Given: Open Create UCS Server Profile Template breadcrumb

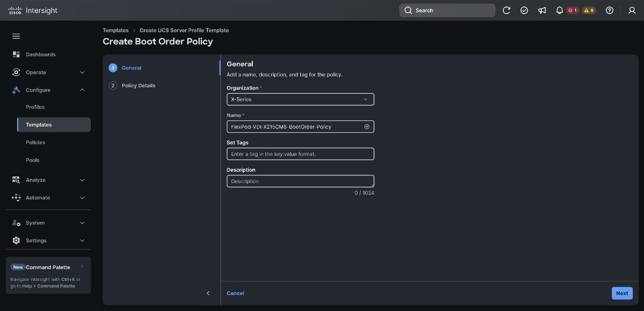Looking at the screenshot, I should coord(184,30).
